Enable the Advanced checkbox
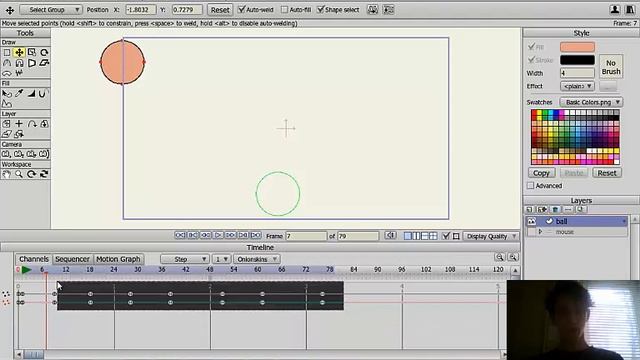 click(531, 185)
